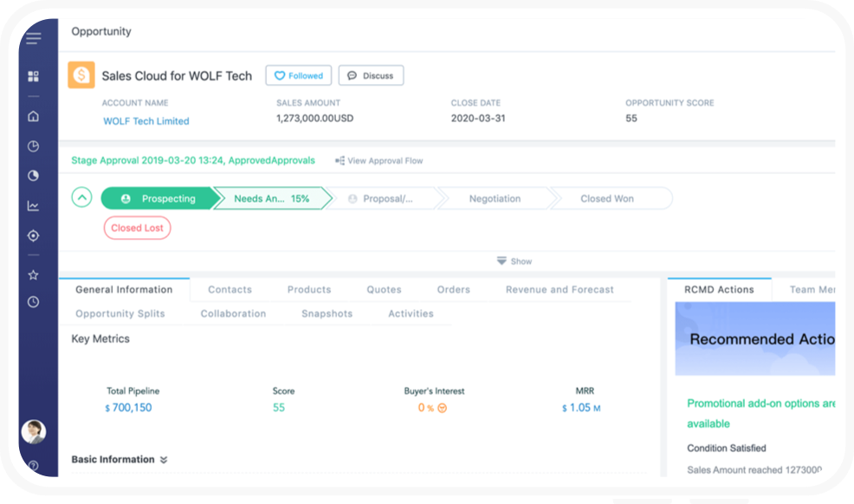This screenshot has height=504, width=854.
Task: Click the sales amount 1,273,000.00USD
Action: click(314, 118)
